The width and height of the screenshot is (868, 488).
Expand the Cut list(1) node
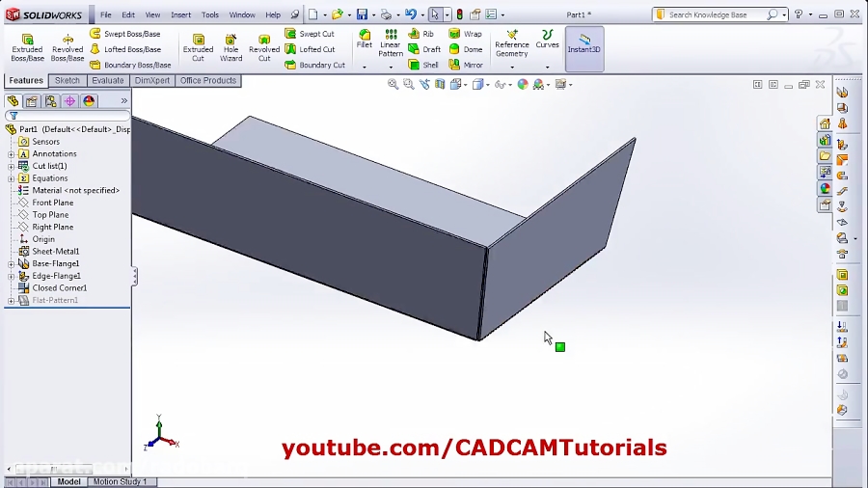coord(11,167)
